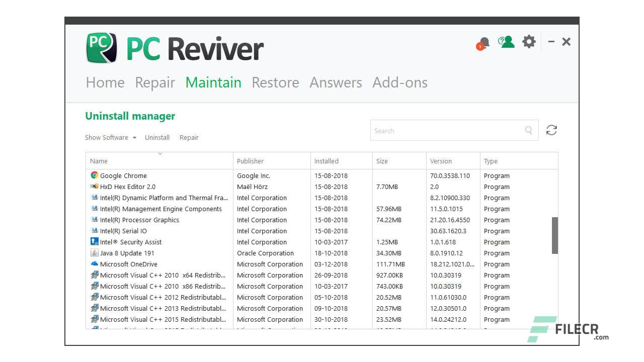Click the Google Chrome program icon
The image size is (644, 362).
94,175
